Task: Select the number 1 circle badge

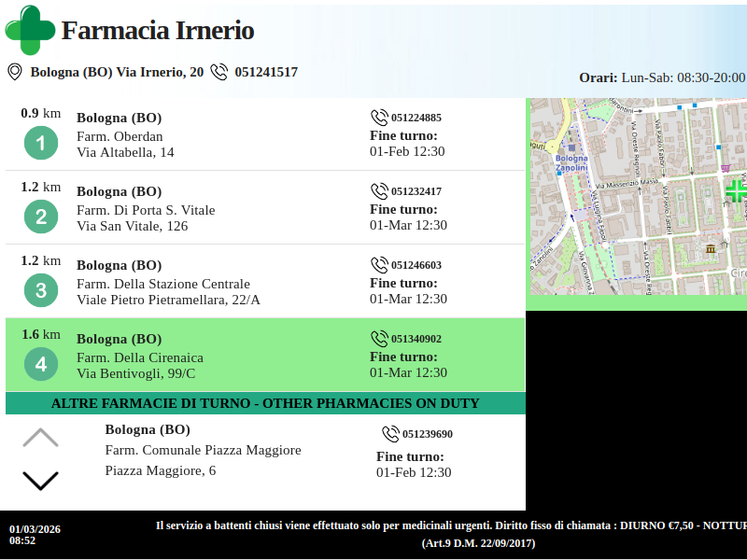Action: [x=41, y=144]
